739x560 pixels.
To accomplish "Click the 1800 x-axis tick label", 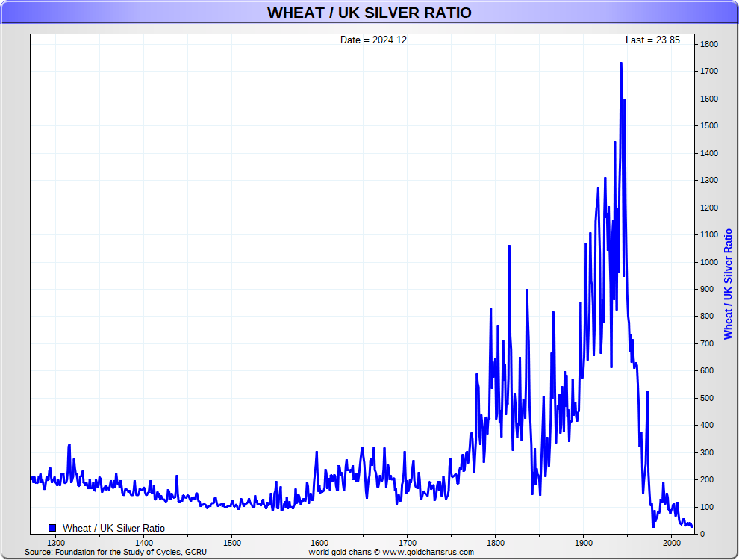I will (495, 543).
